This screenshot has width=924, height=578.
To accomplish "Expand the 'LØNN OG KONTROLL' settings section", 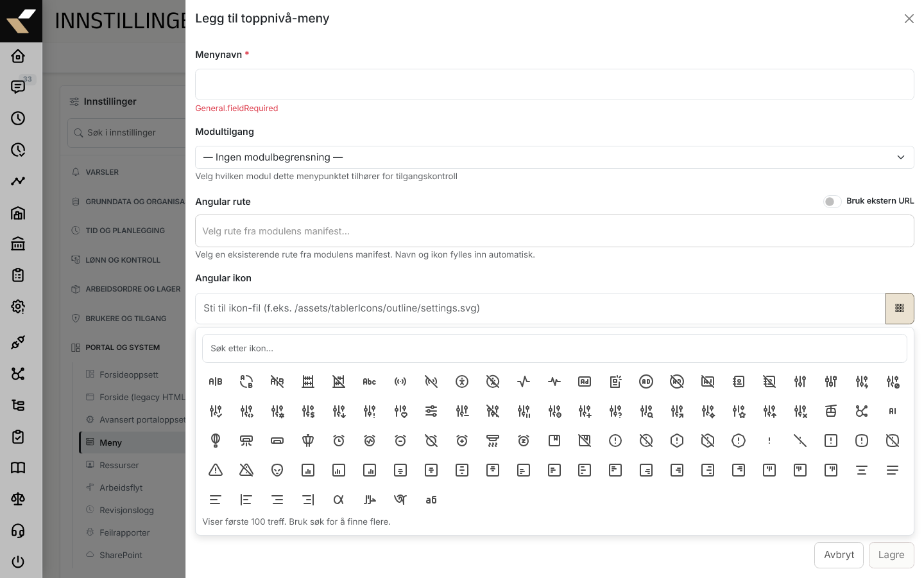I will (x=123, y=260).
